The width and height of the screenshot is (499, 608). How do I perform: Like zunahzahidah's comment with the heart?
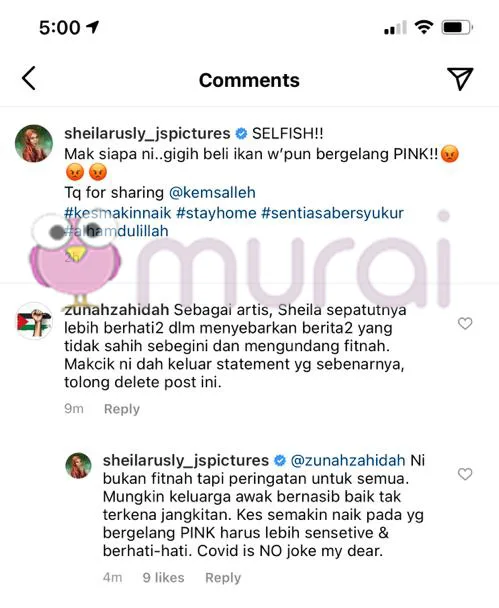465,323
